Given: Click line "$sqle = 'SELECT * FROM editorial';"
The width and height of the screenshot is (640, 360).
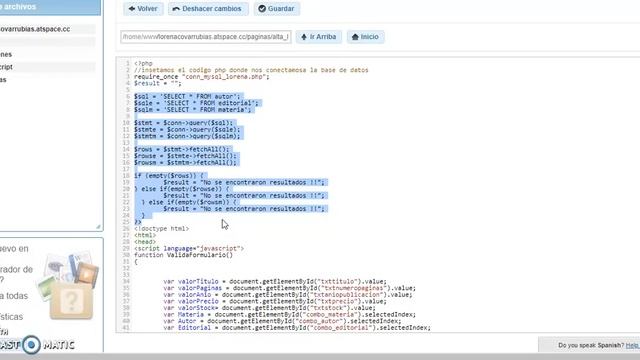Looking at the screenshot, I should pyautogui.click(x=196, y=103).
